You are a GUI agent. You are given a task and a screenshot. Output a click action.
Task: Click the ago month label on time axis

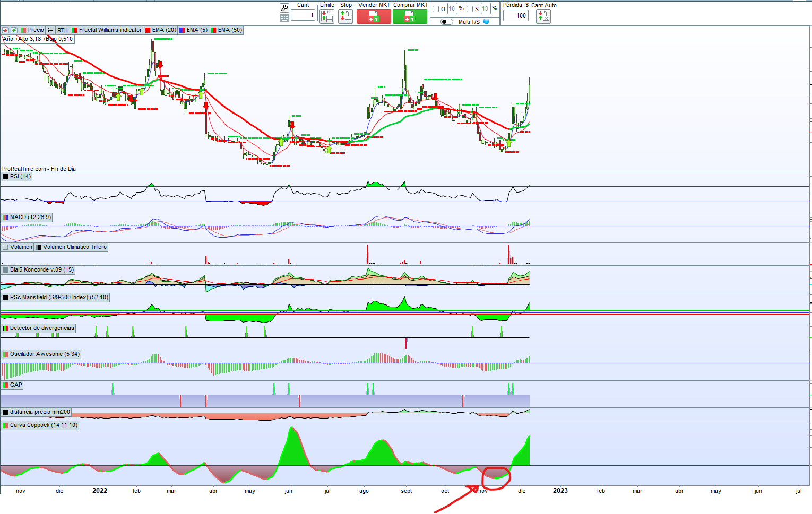364,491
